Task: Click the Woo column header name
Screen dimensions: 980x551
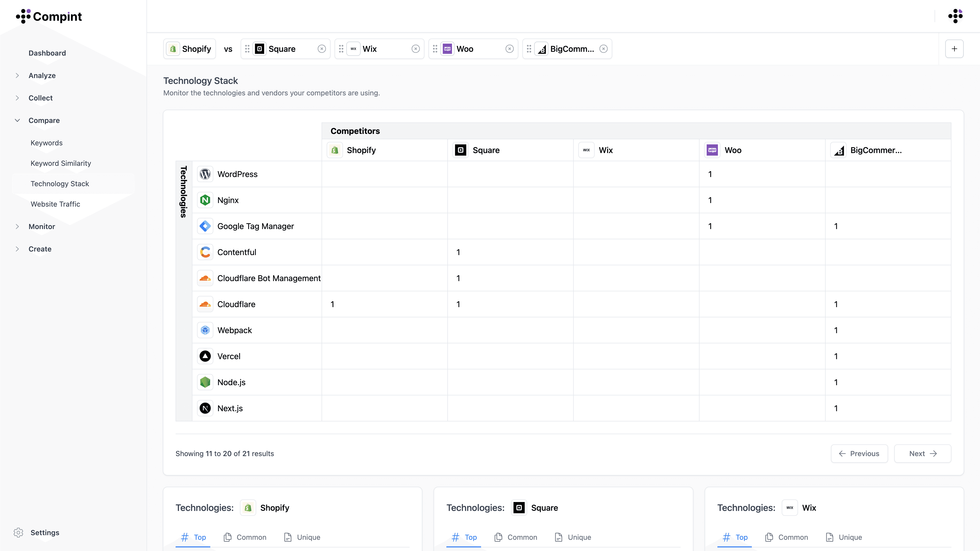Action: click(733, 150)
